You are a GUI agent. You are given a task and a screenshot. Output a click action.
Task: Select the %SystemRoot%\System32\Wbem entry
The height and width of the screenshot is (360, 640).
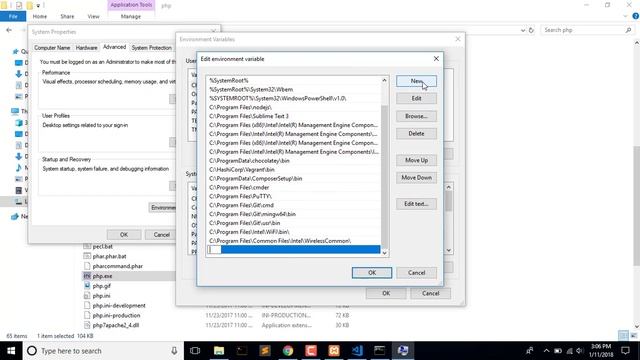point(294,89)
